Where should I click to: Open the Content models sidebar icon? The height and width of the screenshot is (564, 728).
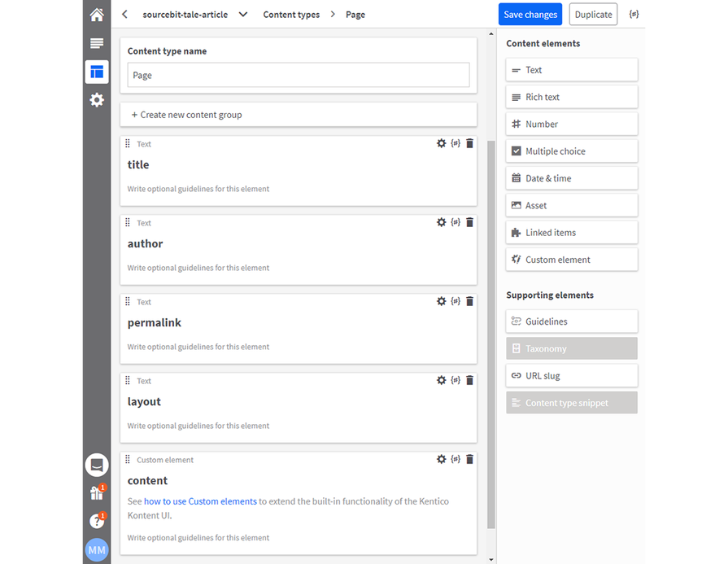97,72
